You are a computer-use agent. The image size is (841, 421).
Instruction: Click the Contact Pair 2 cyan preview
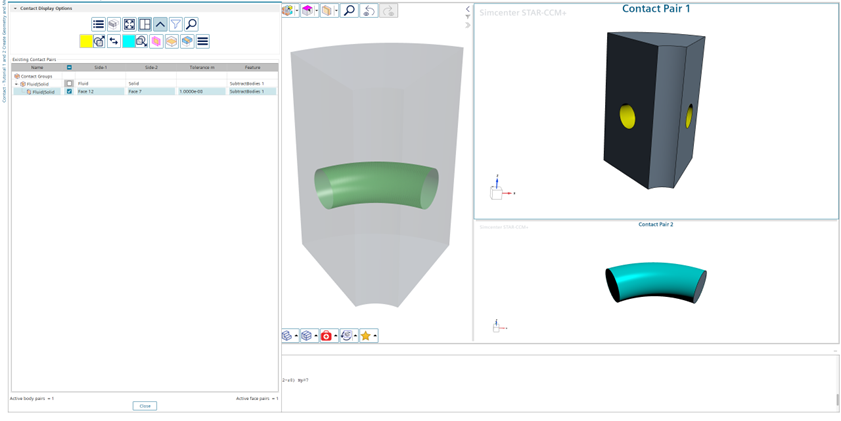click(655, 282)
